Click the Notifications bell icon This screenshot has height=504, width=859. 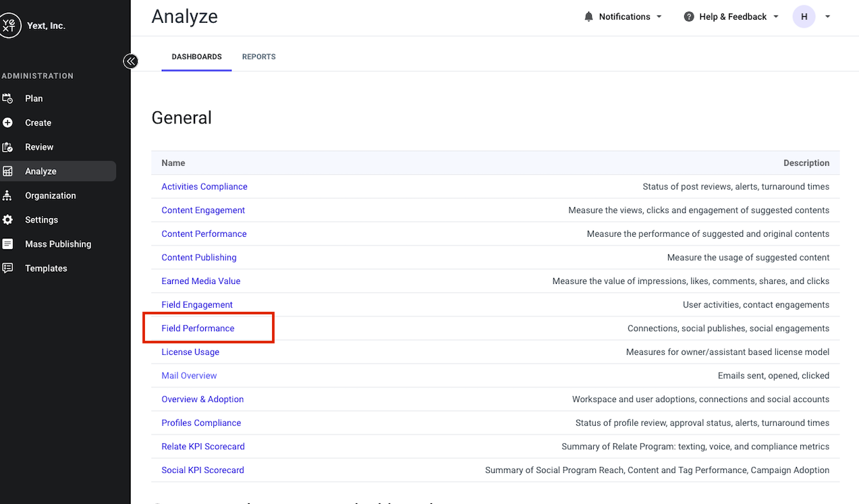(589, 17)
